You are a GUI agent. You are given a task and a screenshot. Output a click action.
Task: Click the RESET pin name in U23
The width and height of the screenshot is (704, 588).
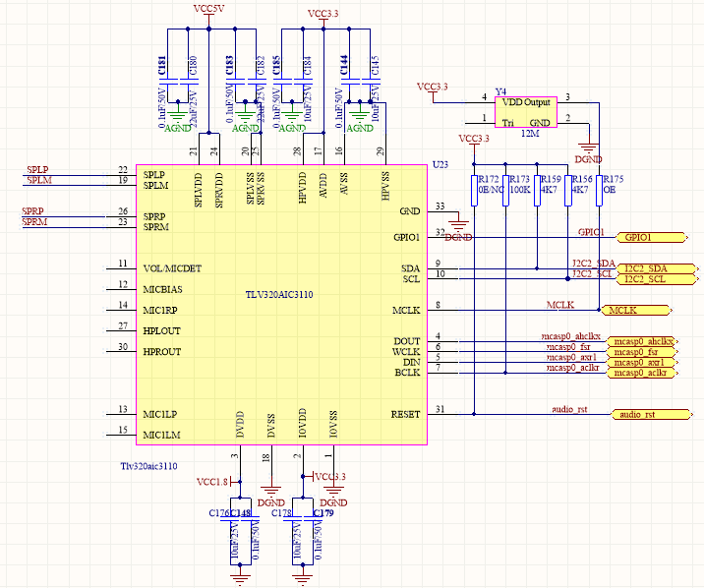point(405,414)
